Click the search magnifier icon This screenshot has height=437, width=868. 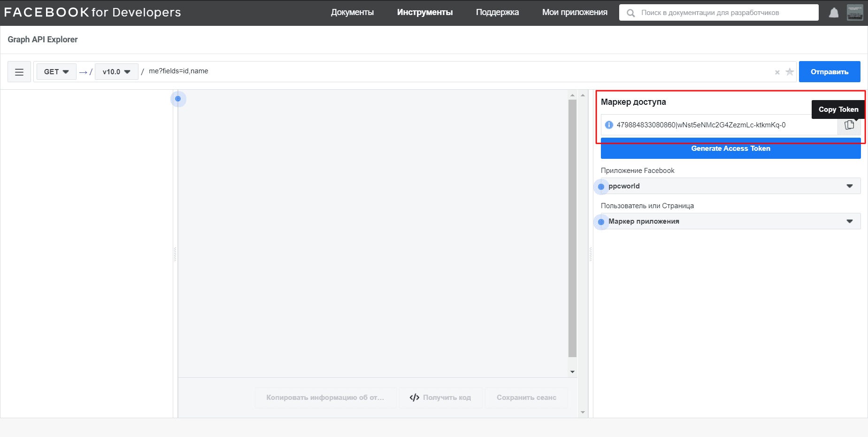(631, 13)
